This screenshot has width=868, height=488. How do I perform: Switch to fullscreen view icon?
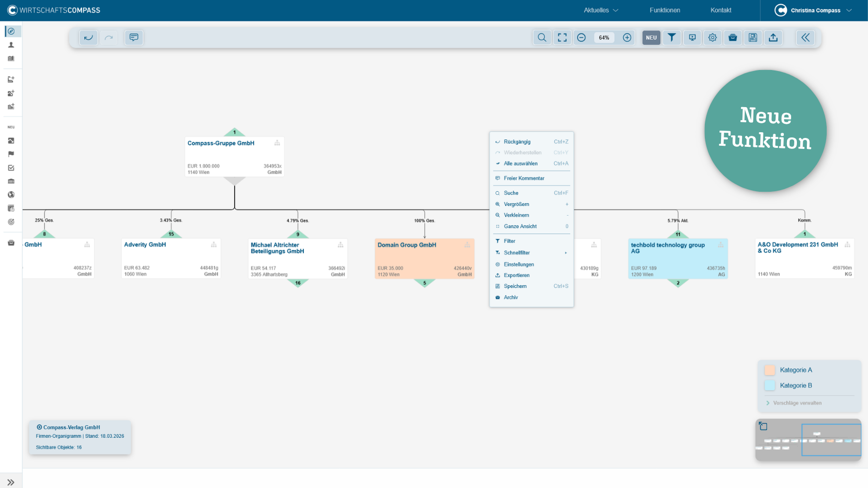[x=562, y=38]
